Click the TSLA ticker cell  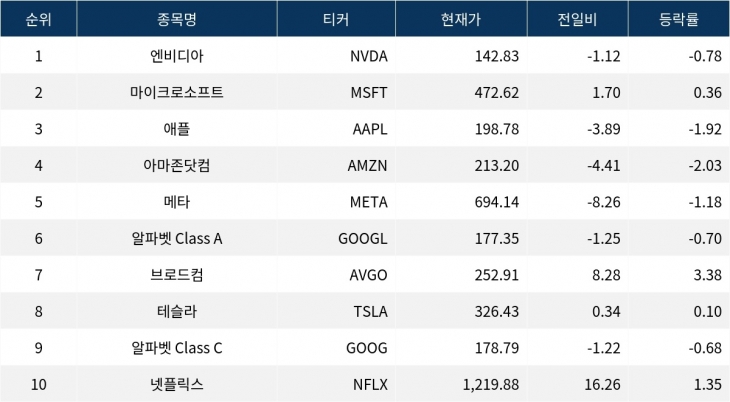(x=369, y=311)
